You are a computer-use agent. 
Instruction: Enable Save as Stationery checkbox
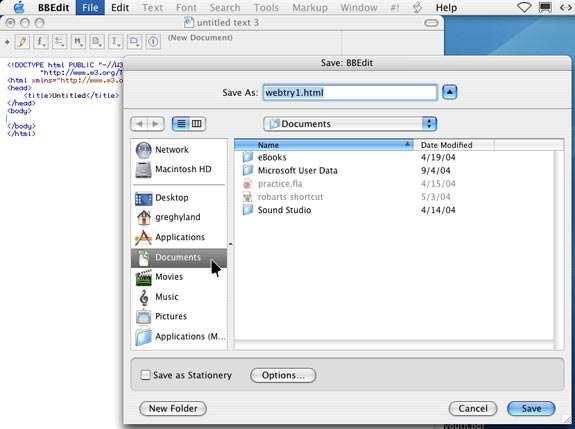pyautogui.click(x=145, y=375)
